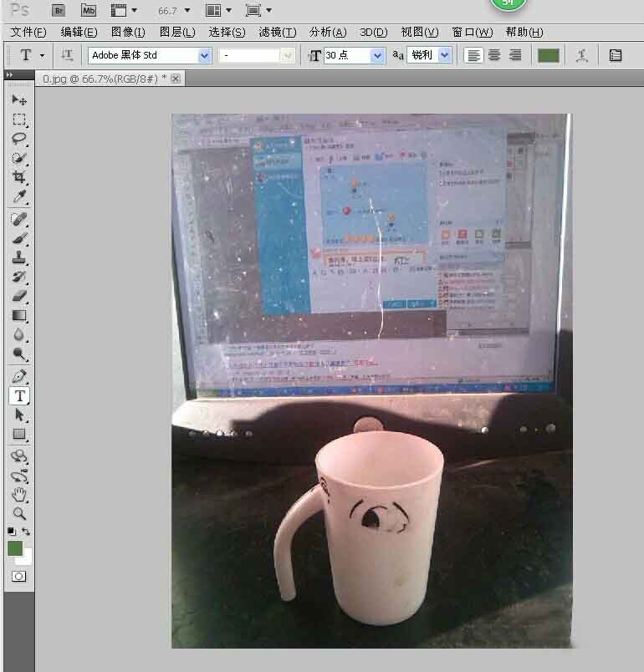This screenshot has height=672, width=644.
Task: Open the green text color swatch
Action: [549, 56]
